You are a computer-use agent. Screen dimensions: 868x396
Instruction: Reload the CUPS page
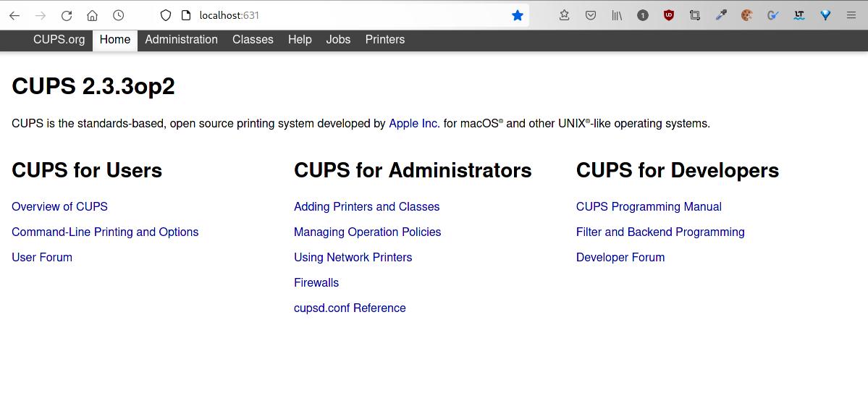67,15
